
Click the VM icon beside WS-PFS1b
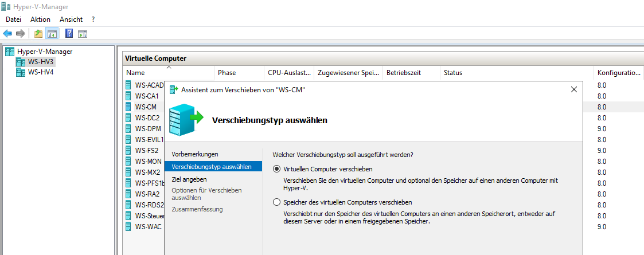tap(129, 183)
